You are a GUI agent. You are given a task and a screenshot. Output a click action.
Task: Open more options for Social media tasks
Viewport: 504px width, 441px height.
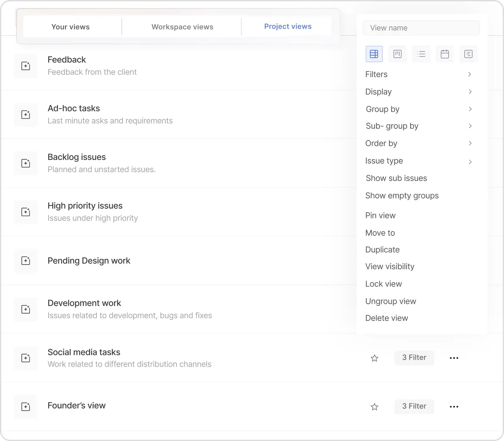point(454,358)
